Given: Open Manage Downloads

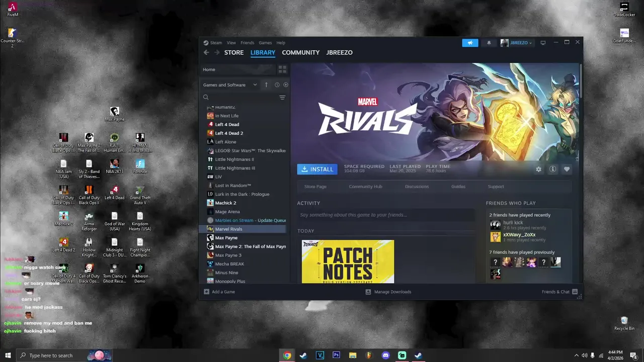Looking at the screenshot, I should tap(388, 292).
